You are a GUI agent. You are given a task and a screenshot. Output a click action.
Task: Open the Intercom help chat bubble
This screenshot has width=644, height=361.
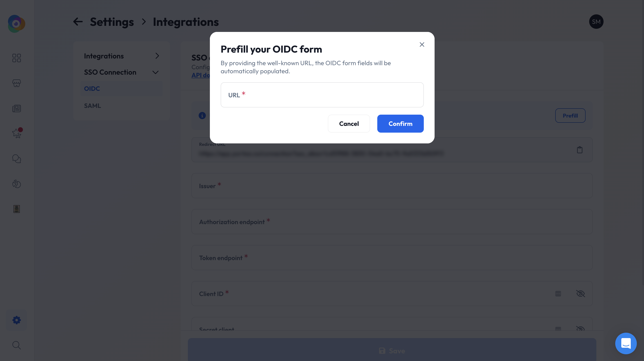626,343
